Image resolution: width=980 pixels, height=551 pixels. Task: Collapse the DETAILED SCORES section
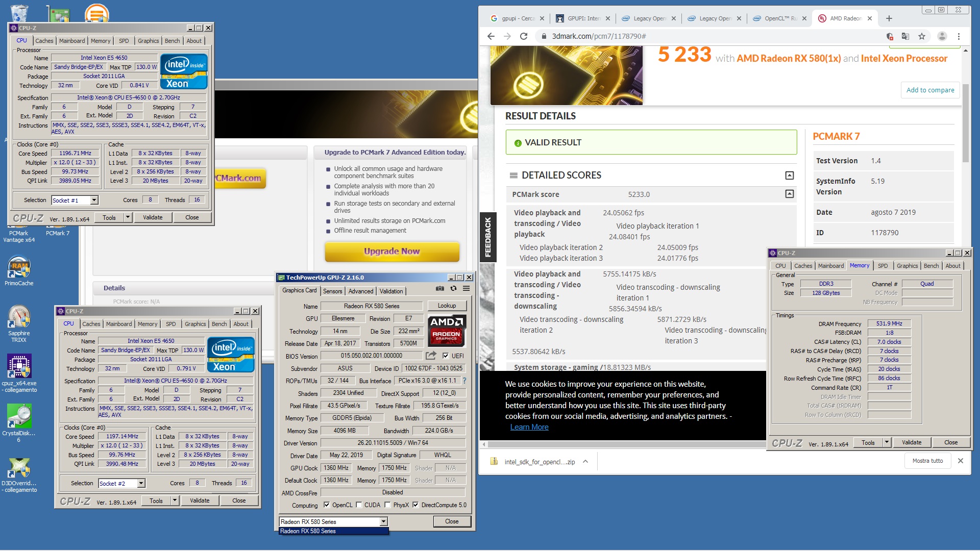coord(789,176)
